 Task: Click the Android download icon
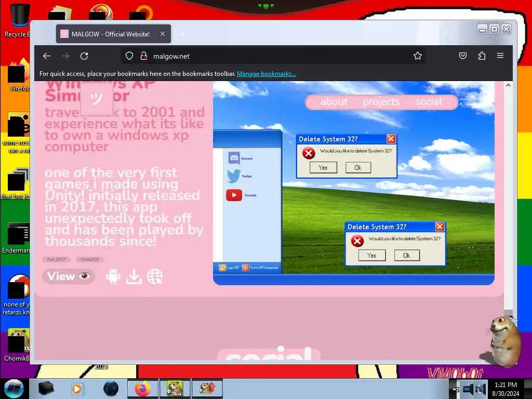113,277
